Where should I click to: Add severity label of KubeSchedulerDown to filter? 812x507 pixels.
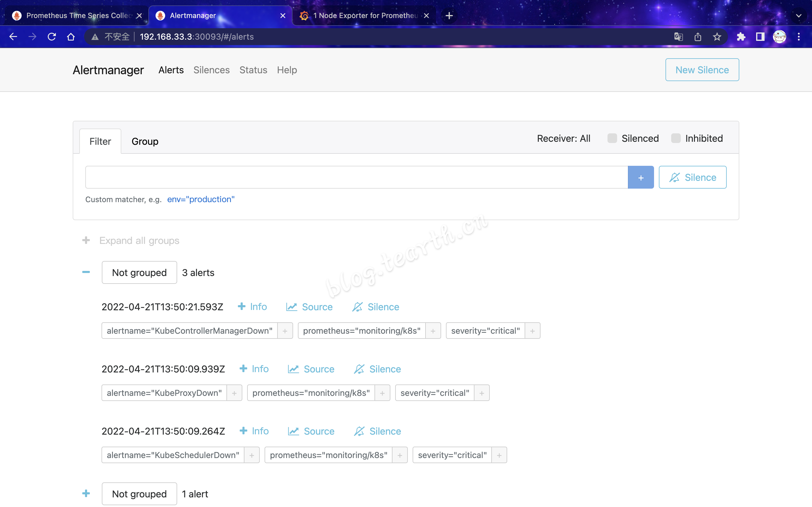(x=499, y=455)
